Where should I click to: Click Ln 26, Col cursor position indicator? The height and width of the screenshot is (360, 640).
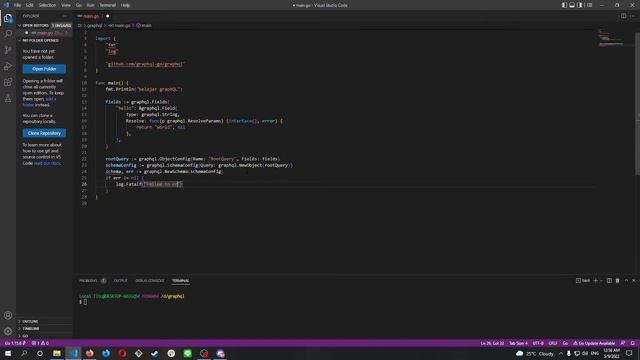[x=492, y=343]
